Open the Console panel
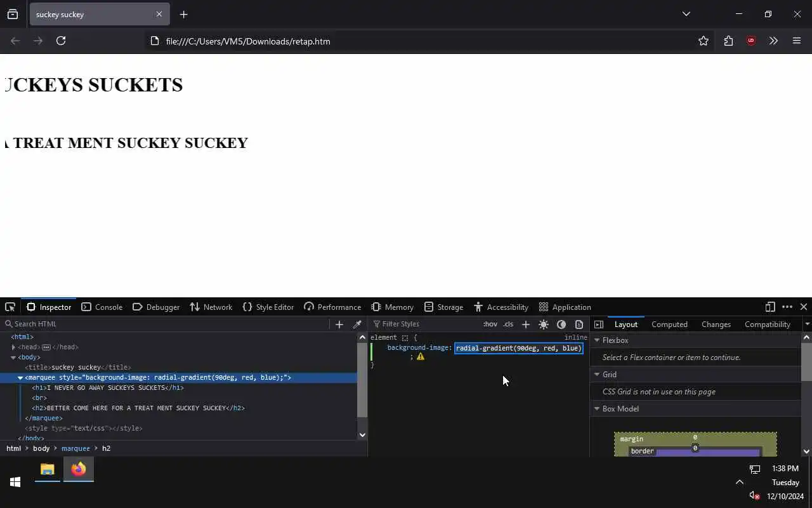The width and height of the screenshot is (812, 508). 102,307
